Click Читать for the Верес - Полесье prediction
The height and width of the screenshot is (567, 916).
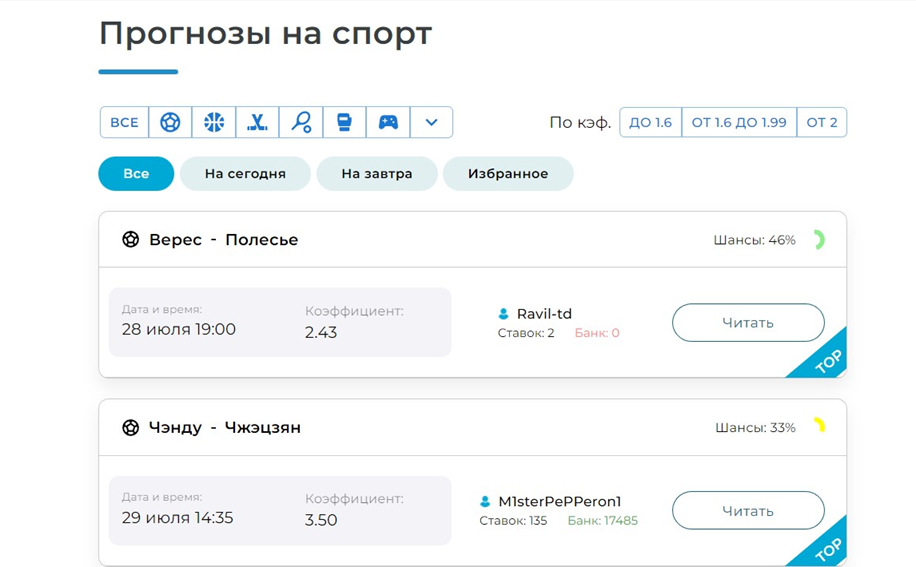748,323
